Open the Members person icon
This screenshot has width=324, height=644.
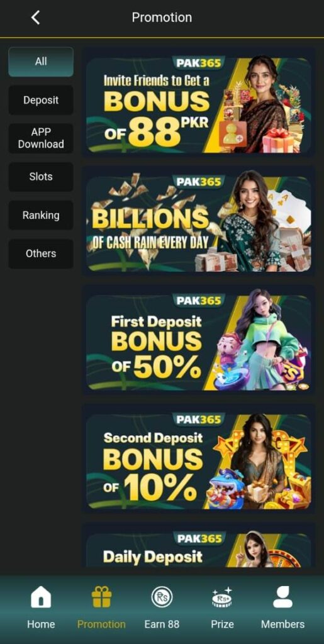click(x=283, y=597)
